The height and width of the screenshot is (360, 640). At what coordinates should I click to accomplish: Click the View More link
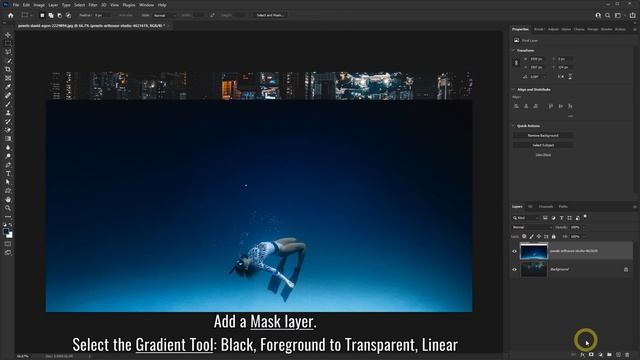tap(543, 155)
